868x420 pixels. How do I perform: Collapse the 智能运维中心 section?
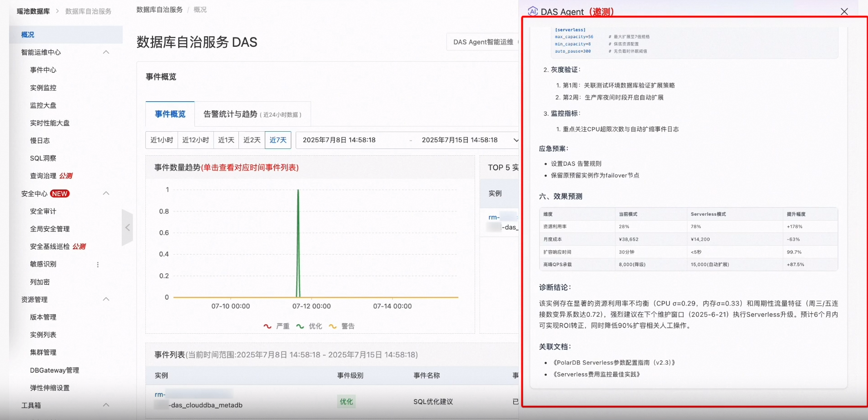[x=106, y=52]
